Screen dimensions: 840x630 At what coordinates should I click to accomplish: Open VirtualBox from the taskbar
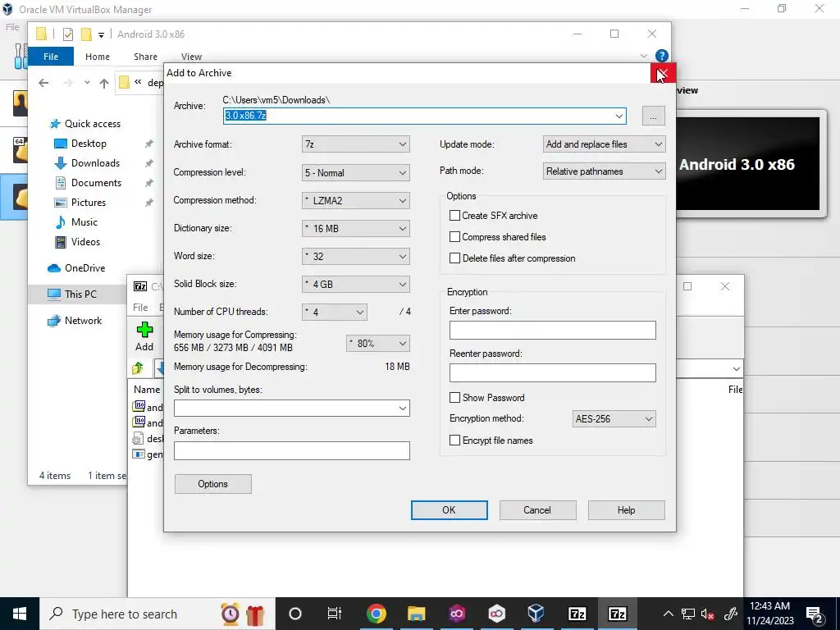[x=536, y=614]
